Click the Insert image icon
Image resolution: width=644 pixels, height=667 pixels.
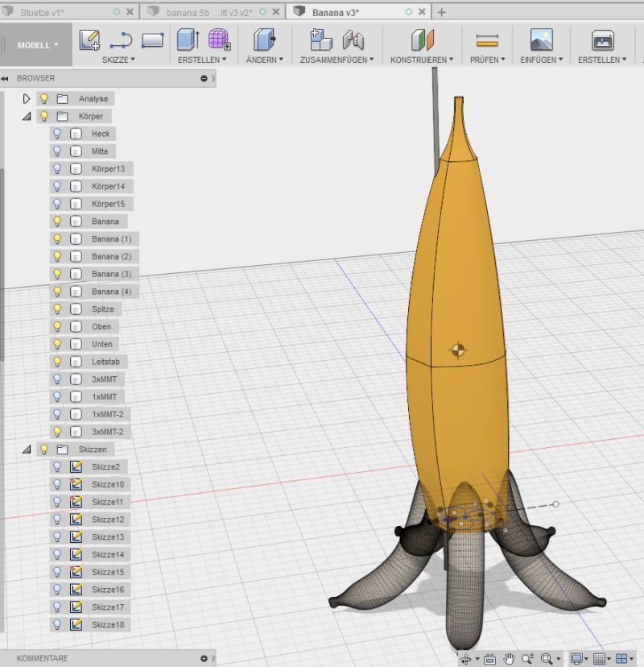pyautogui.click(x=542, y=40)
